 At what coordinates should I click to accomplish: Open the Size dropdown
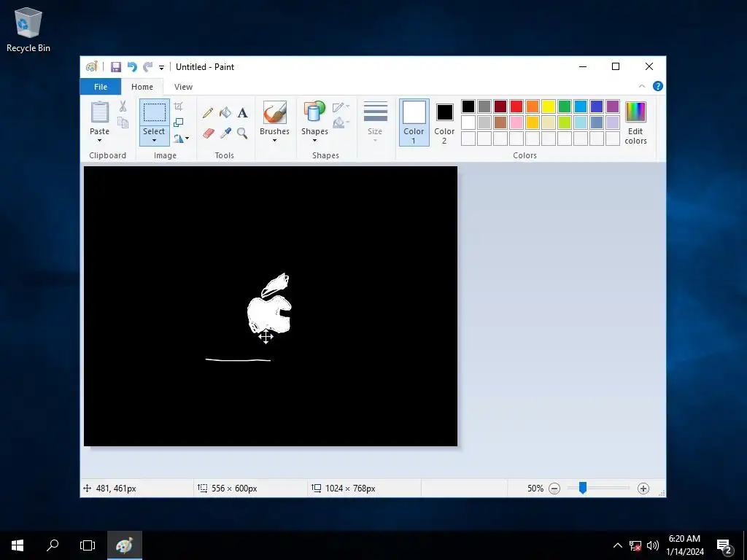coord(375,122)
